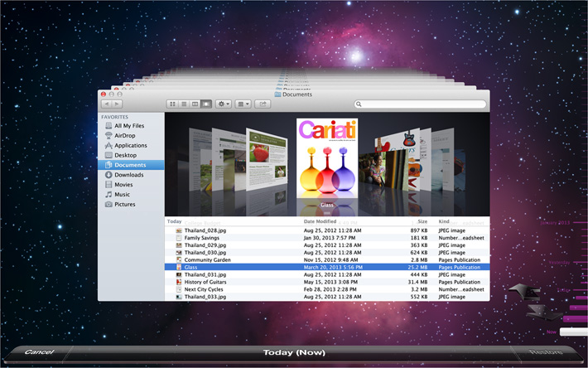
Task: Click the Desktop sidebar icon
Action: point(108,155)
